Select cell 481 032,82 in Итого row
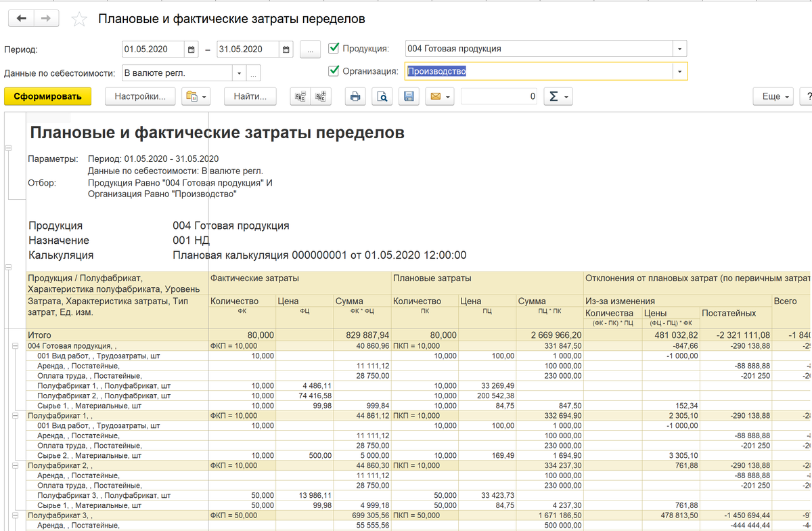The width and height of the screenshot is (812, 531). pos(671,335)
